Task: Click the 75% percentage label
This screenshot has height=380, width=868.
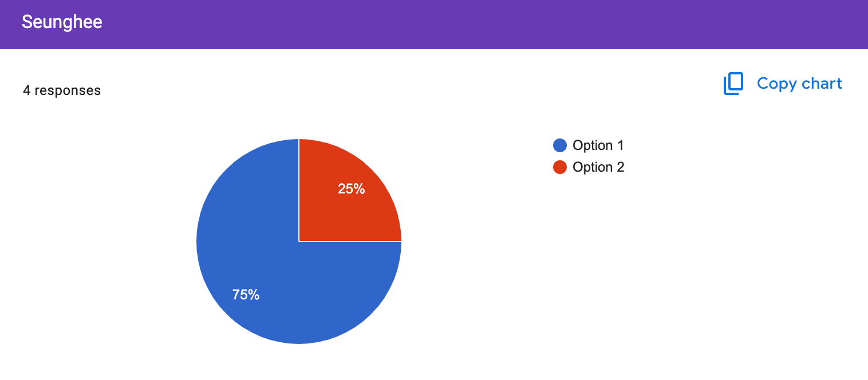Action: (x=246, y=295)
